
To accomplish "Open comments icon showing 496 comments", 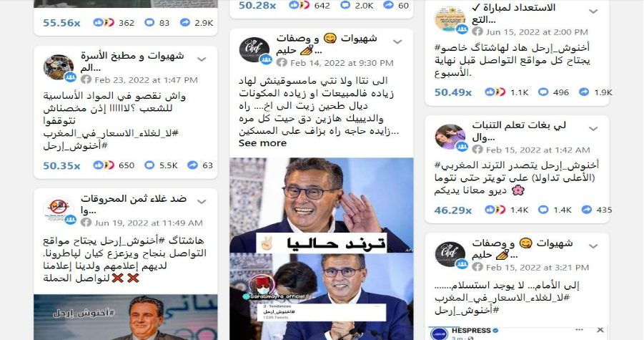I will [543, 92].
